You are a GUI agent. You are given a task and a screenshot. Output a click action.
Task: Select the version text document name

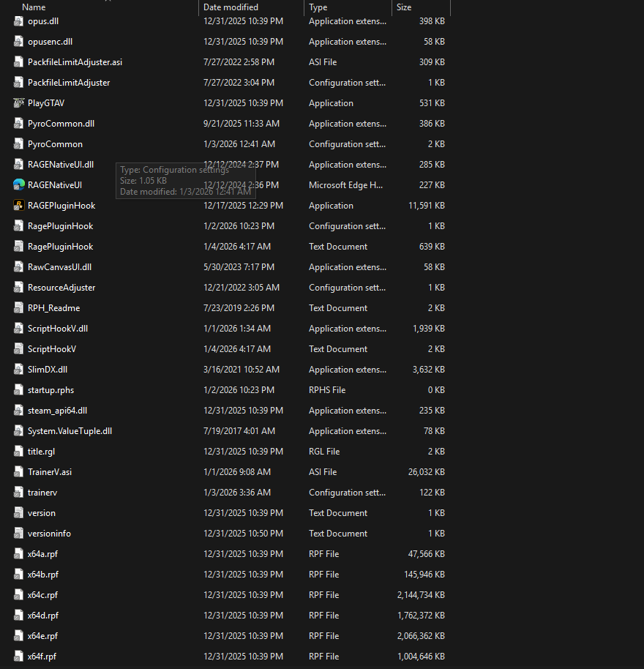(42, 512)
